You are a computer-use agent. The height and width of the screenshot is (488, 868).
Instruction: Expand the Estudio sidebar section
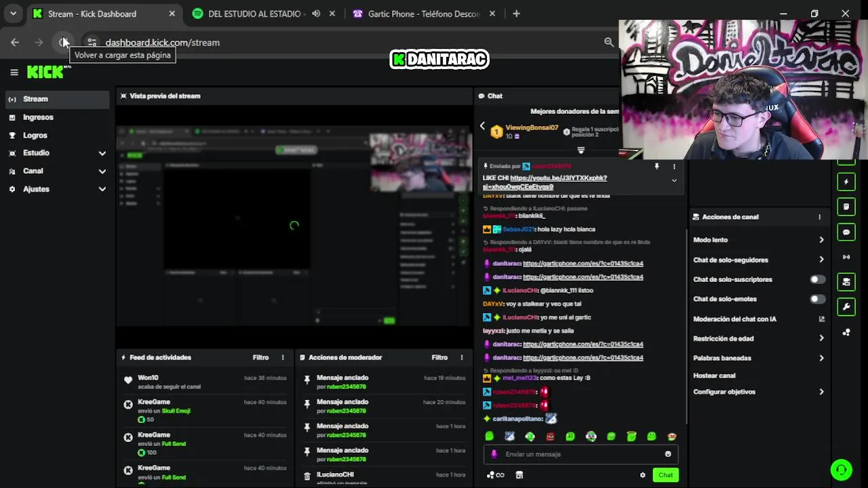57,153
